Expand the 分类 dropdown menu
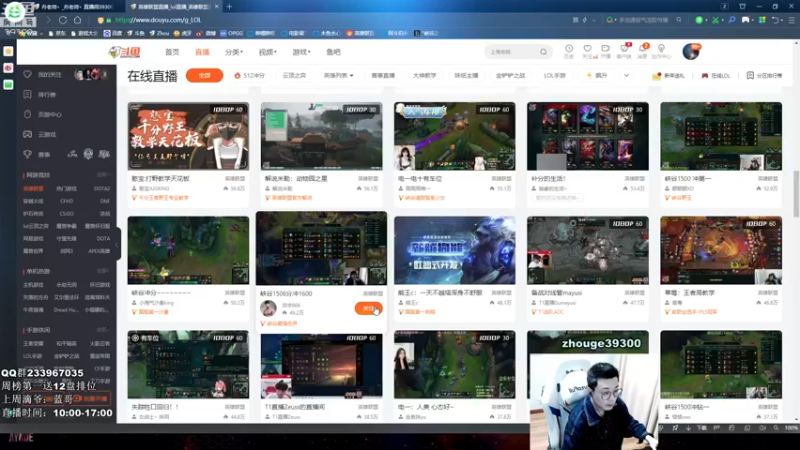This screenshot has height=450, width=800. pos(234,52)
